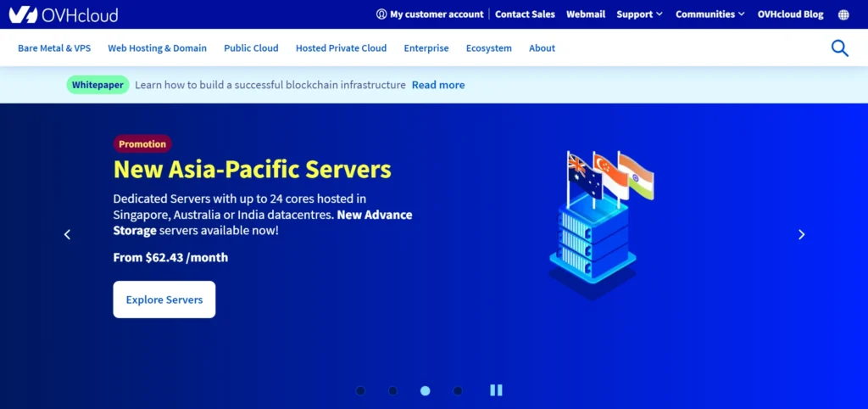Screen dimensions: 868x409
Task: Select the fourth carousel dot
Action: pyautogui.click(x=458, y=390)
